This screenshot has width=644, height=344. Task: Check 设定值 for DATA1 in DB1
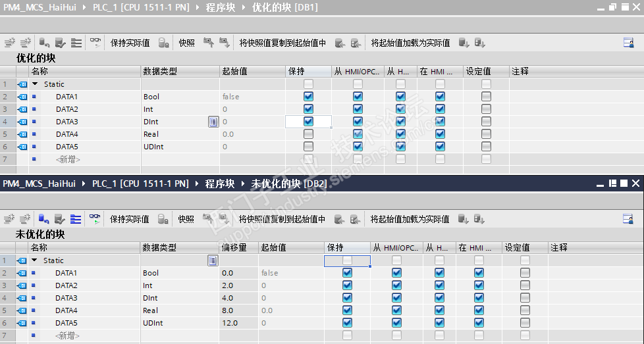(486, 96)
